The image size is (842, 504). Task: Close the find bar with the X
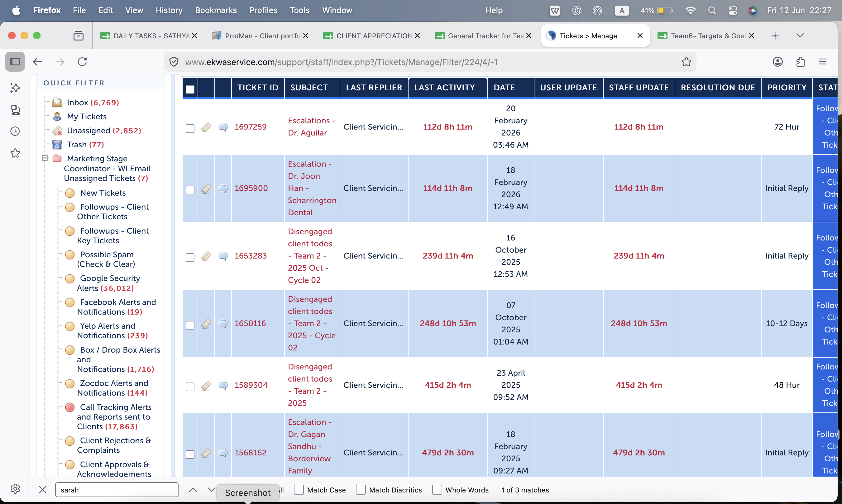pyautogui.click(x=42, y=490)
